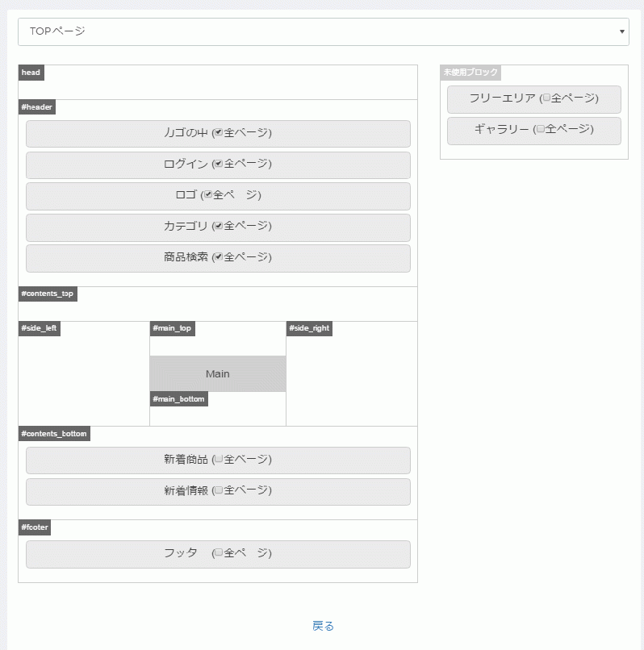Select the フリーエリア unused block

point(534,99)
